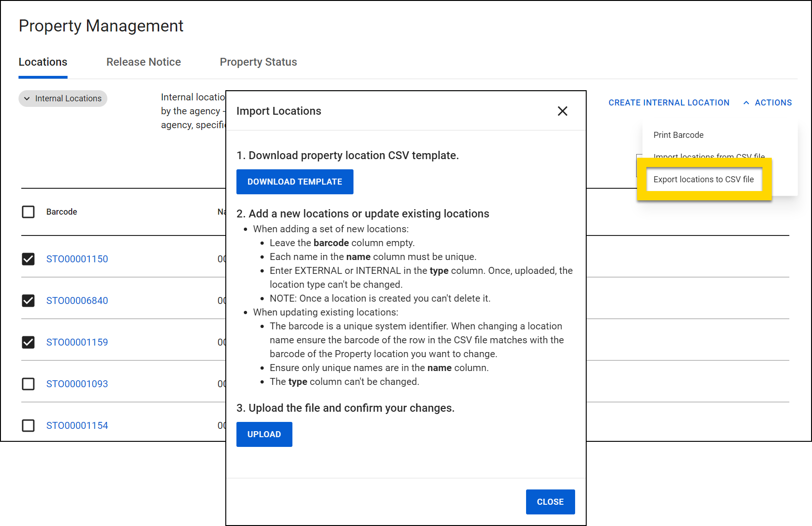Open the STO00001159 barcode link
Viewport: 812px width, 526px height.
[77, 342]
